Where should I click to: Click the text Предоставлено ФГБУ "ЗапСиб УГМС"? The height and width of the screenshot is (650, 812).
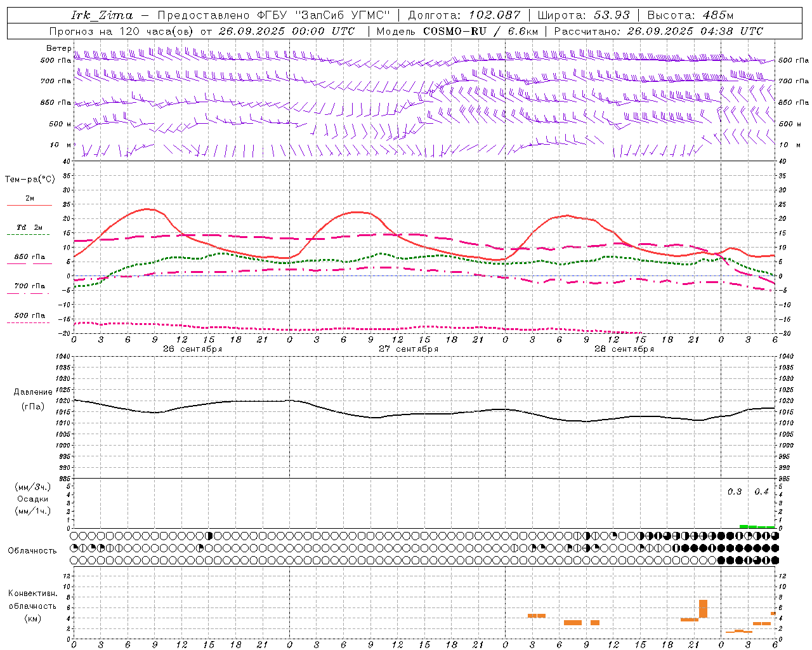[x=273, y=15]
